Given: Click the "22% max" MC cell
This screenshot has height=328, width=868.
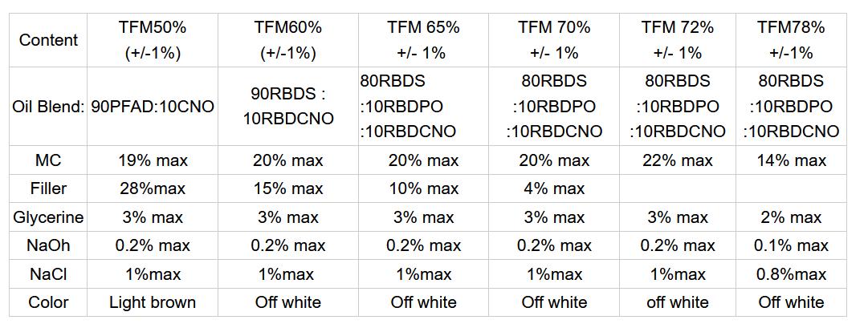Looking at the screenshot, I should coord(678,160).
